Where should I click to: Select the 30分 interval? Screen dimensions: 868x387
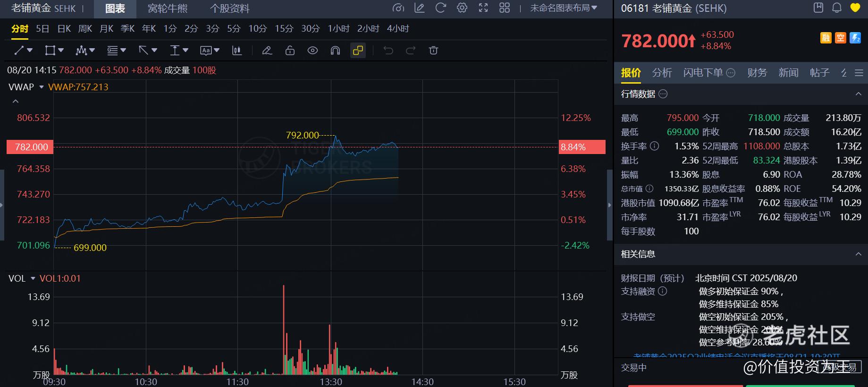point(310,29)
